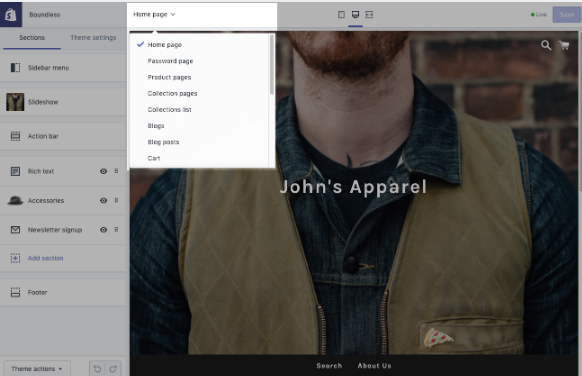
Task: Hide the Rich text section
Action: pos(104,171)
